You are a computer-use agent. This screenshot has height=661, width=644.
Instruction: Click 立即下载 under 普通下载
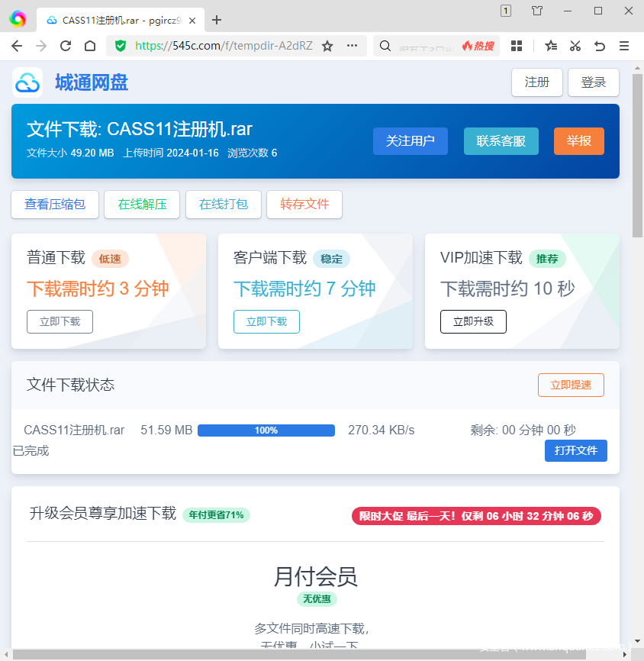pyautogui.click(x=60, y=321)
